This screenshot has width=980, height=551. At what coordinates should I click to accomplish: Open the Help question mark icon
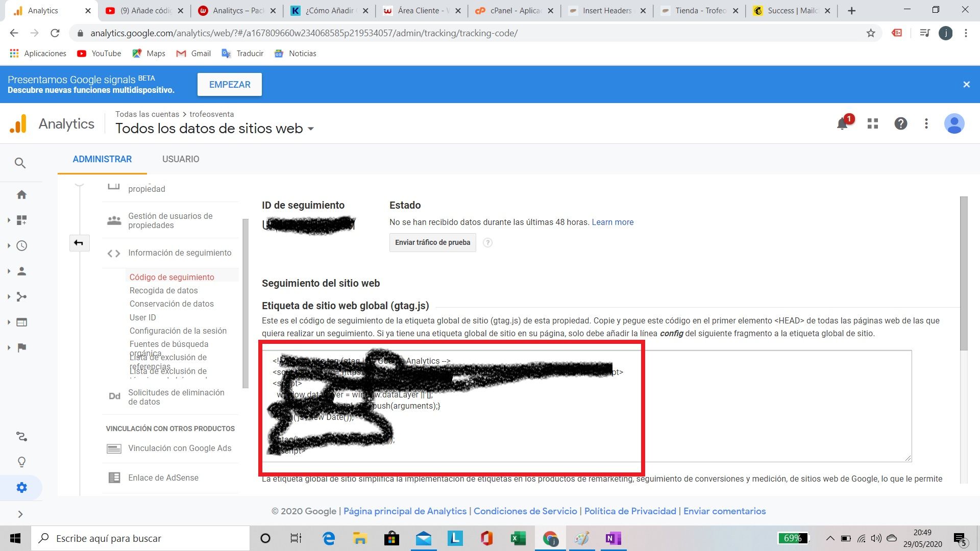point(901,123)
